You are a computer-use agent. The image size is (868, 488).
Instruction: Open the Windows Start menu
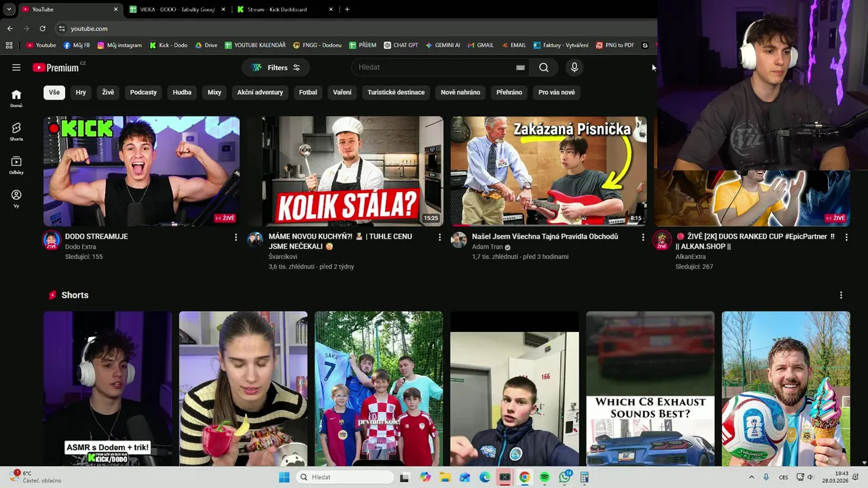coord(284,477)
